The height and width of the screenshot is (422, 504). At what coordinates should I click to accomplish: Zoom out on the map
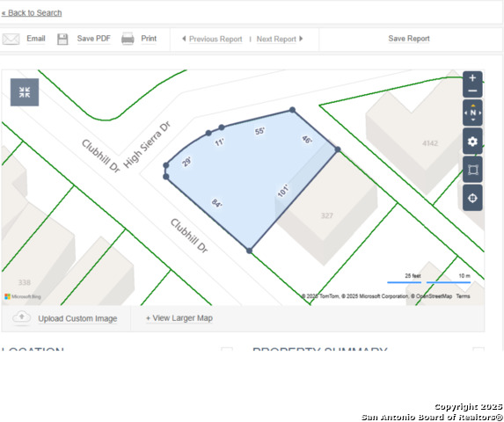(472, 91)
